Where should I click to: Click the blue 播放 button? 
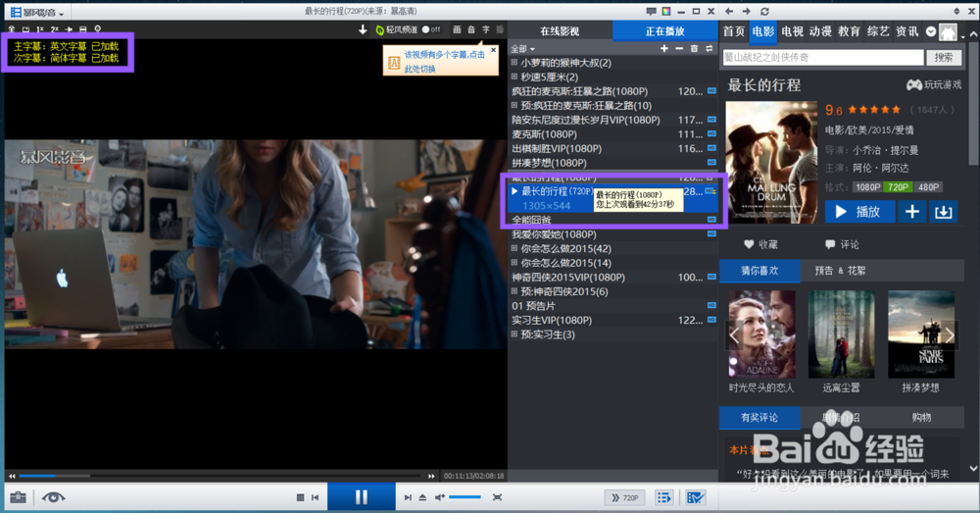tap(860, 212)
